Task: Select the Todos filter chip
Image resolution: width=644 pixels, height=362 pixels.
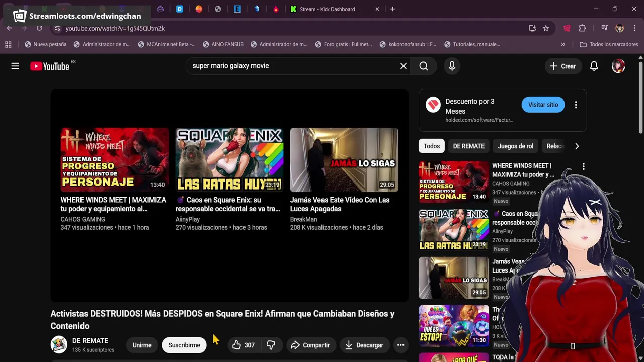Action: (432, 146)
